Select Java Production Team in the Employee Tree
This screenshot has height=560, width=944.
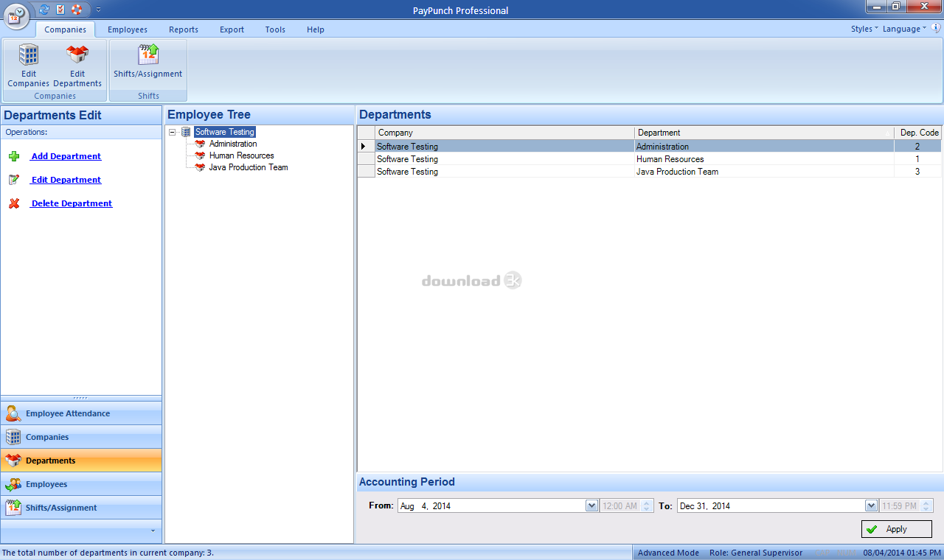pos(249,167)
